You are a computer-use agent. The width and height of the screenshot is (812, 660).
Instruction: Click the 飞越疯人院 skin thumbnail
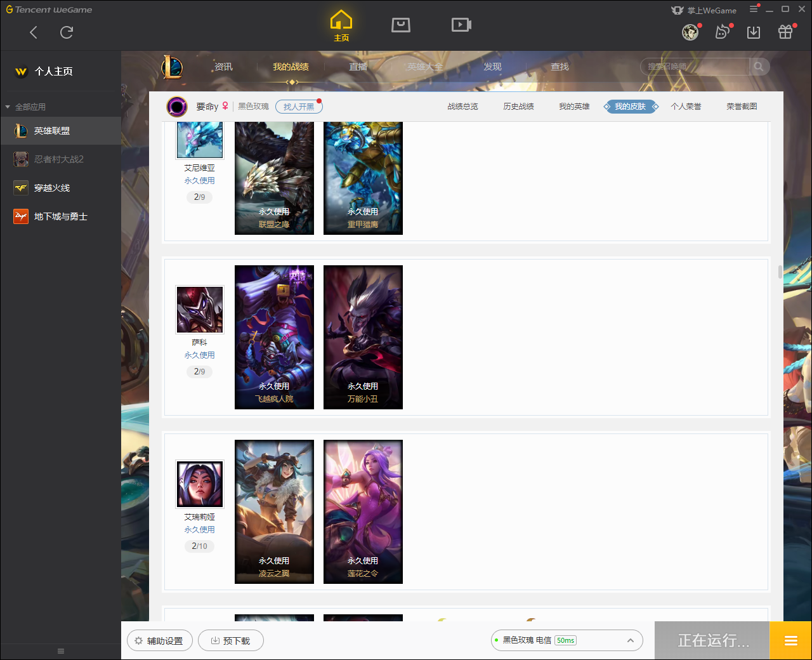point(274,337)
